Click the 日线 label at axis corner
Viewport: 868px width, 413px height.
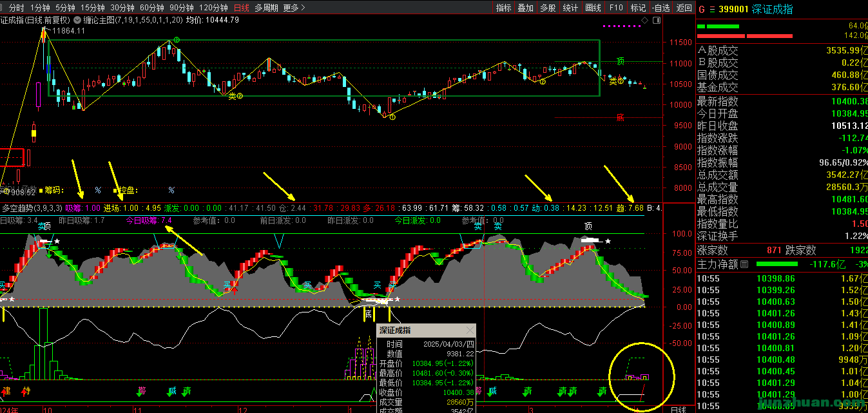click(x=679, y=409)
